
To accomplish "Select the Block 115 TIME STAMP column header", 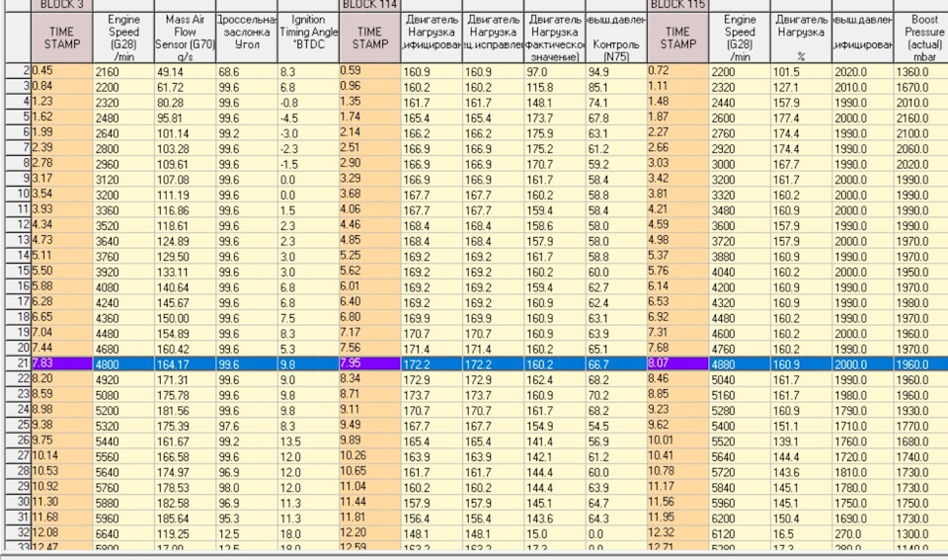I will [x=677, y=38].
